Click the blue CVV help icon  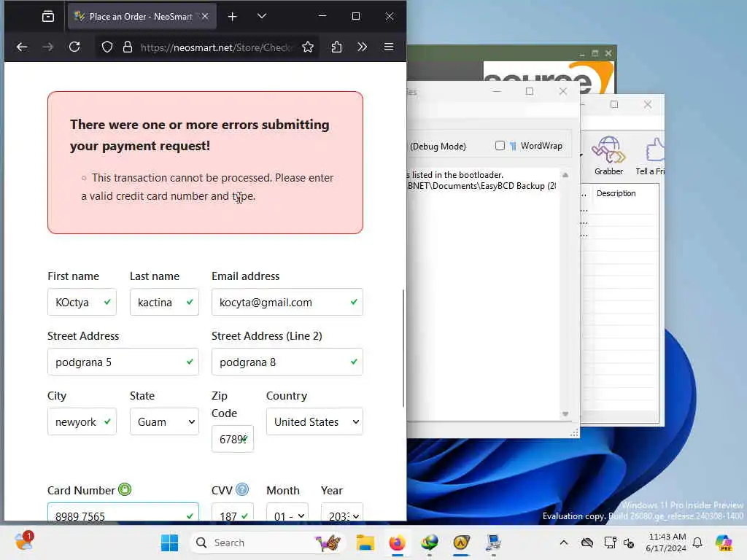coord(242,489)
